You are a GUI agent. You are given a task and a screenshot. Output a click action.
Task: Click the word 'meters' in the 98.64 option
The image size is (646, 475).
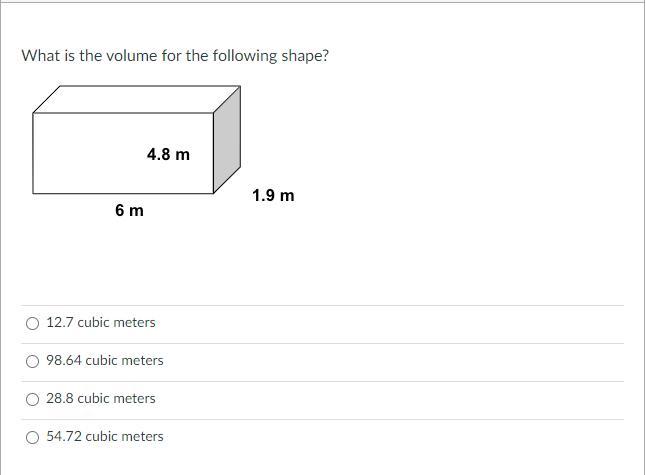143,360
